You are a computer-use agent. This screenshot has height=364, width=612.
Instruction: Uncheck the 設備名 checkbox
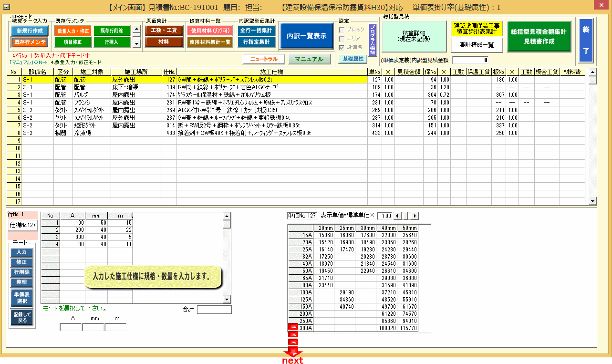(x=342, y=47)
